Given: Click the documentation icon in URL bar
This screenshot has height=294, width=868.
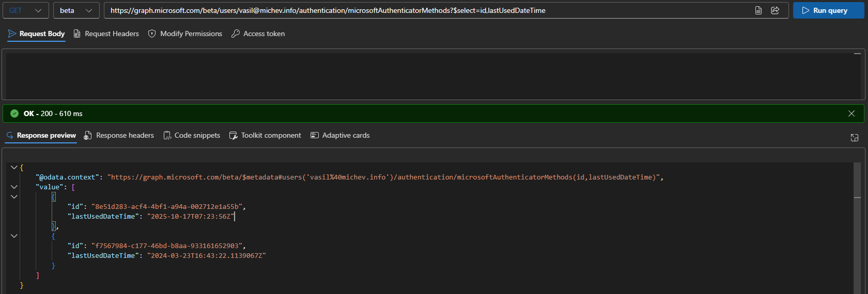Looking at the screenshot, I should click(758, 10).
